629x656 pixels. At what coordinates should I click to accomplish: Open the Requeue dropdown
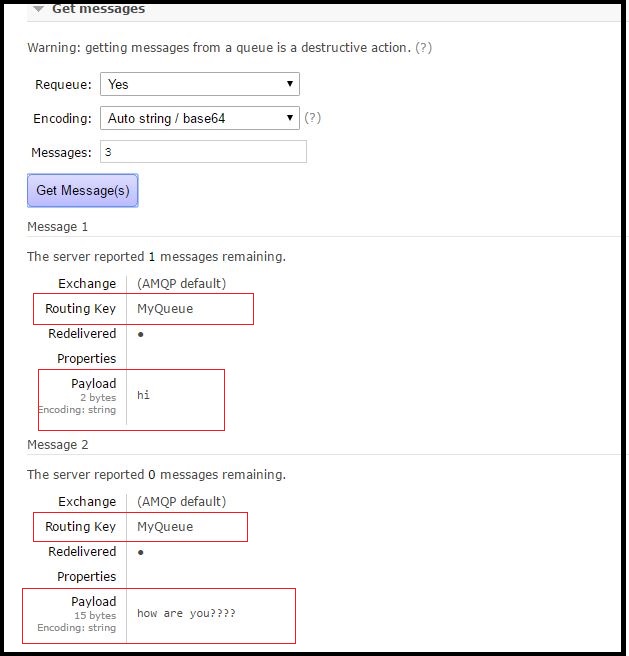[x=200, y=85]
